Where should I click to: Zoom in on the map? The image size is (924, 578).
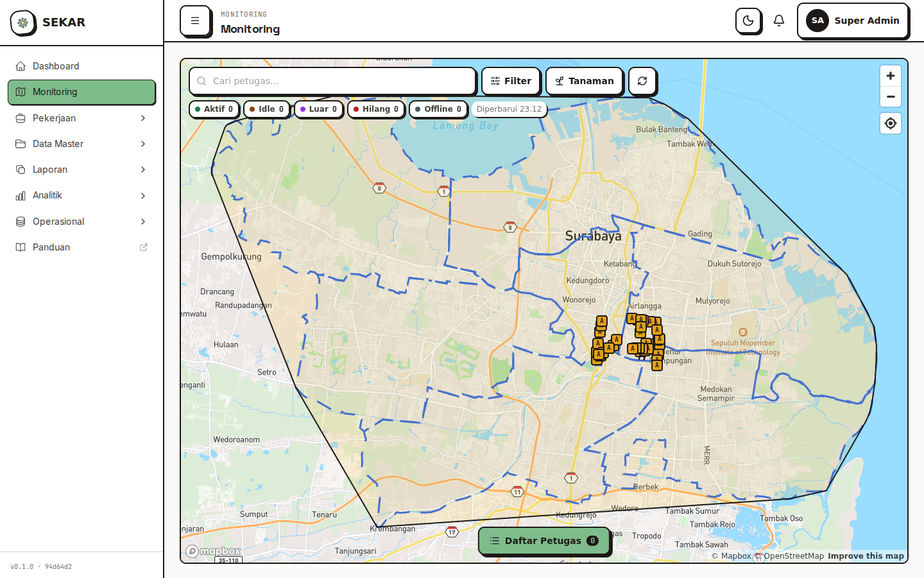point(891,76)
